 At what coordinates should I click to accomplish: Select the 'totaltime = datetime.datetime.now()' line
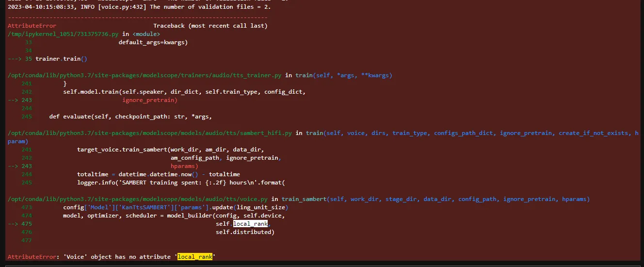tap(159, 174)
